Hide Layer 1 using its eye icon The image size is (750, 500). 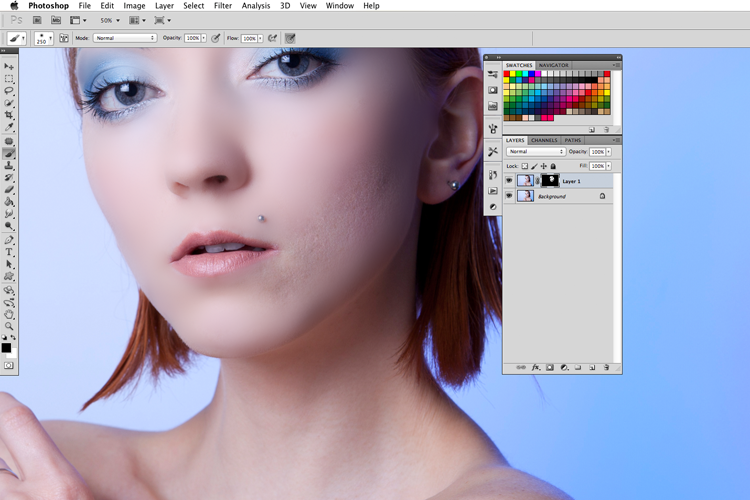click(x=509, y=181)
